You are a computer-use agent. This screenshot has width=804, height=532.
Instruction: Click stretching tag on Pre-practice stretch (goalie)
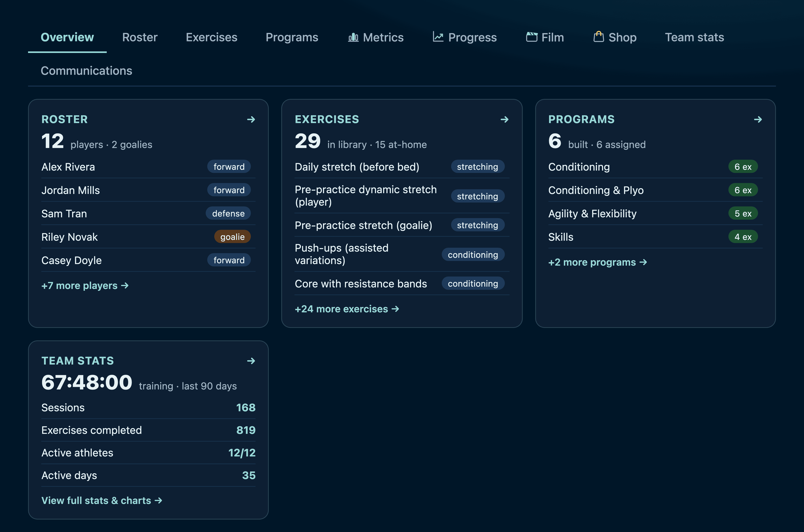coord(478,225)
